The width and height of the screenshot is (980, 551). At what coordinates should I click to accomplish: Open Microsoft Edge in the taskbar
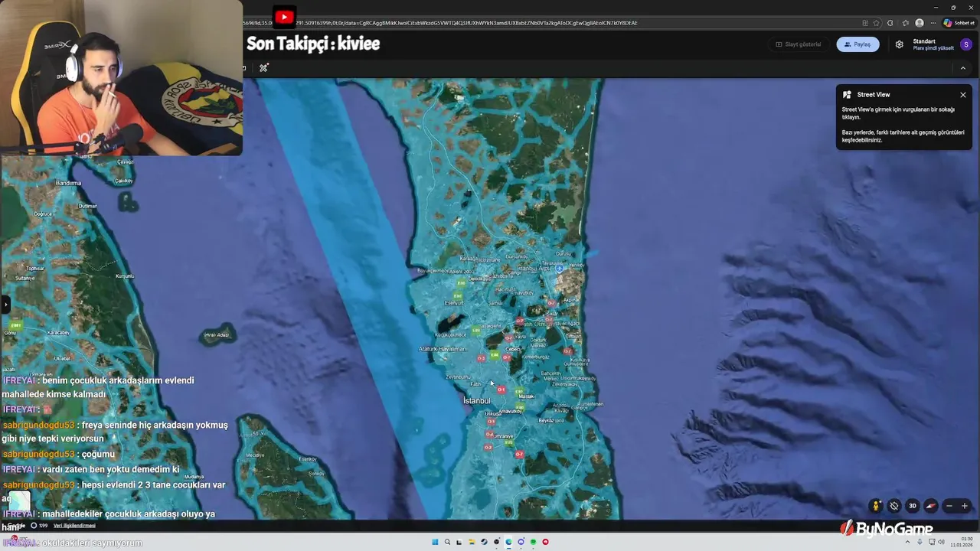tap(508, 542)
